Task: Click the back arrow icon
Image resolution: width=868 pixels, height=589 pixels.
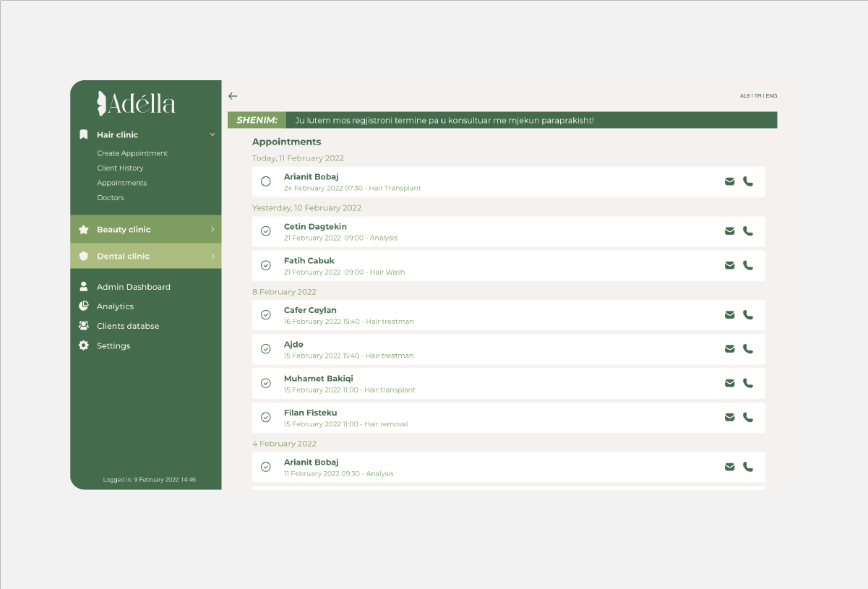Action: (x=233, y=96)
